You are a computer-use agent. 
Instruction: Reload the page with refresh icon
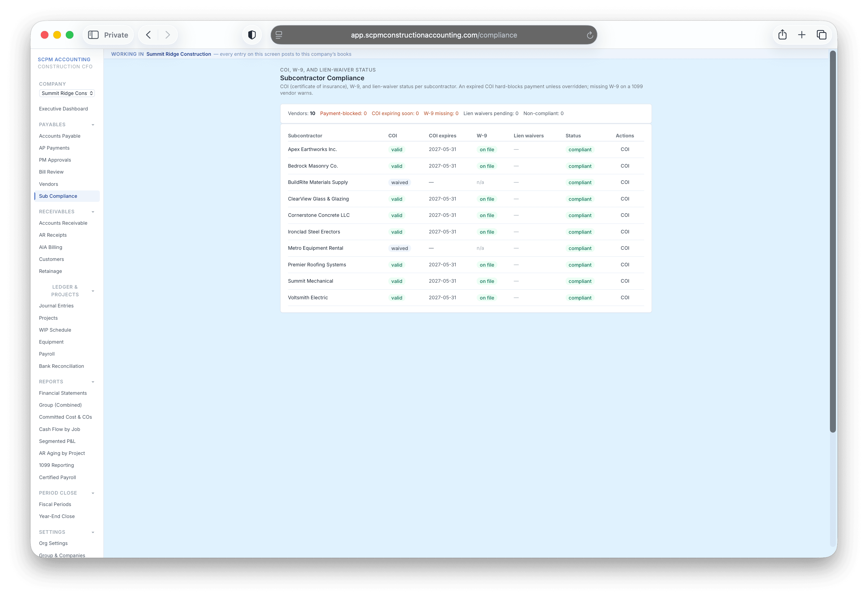[x=590, y=35]
